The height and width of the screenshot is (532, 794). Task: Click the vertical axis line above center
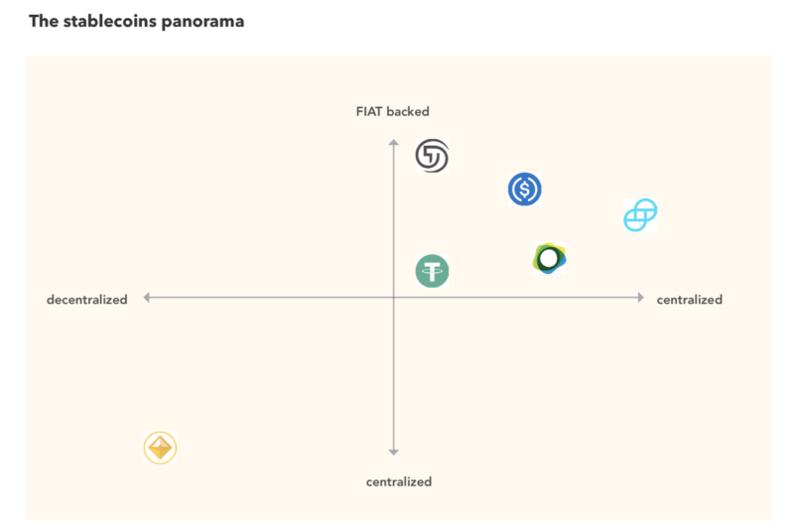[x=394, y=218]
